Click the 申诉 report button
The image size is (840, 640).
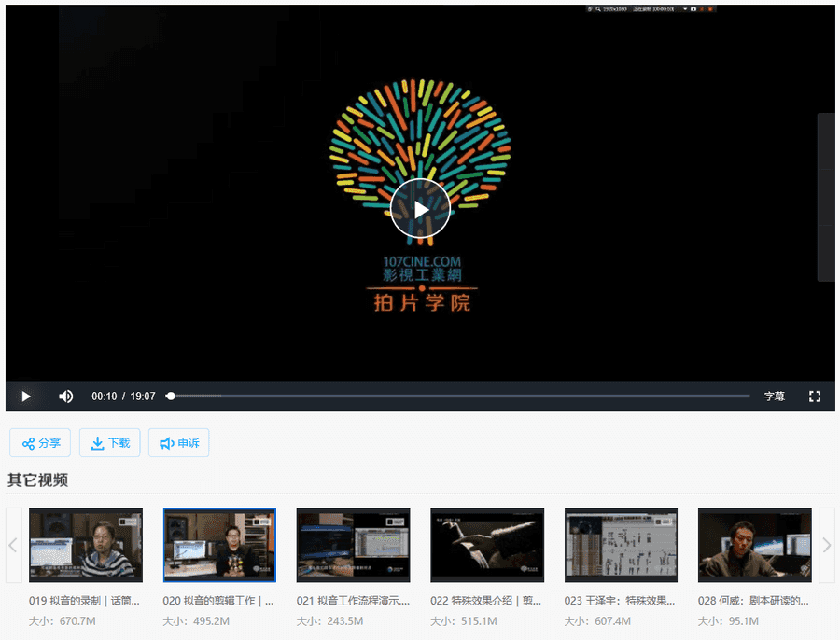(x=179, y=443)
